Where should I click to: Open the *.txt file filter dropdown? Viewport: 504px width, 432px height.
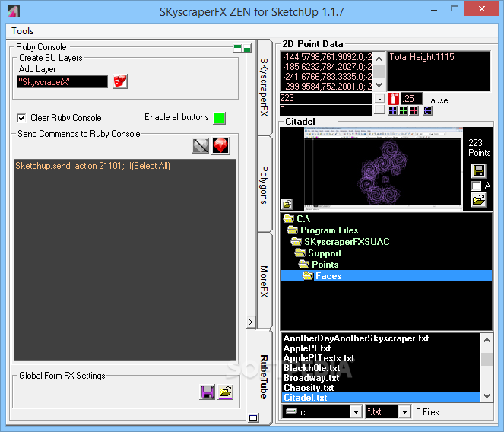tap(404, 412)
